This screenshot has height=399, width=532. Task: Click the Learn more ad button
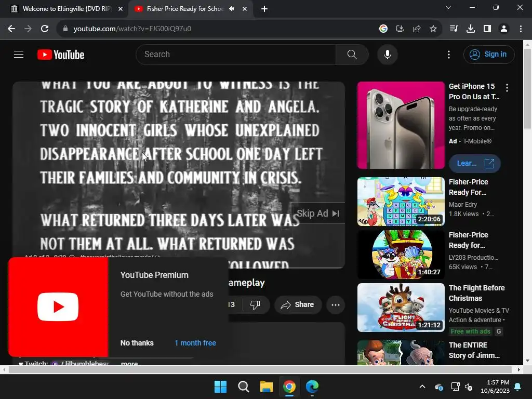click(475, 164)
